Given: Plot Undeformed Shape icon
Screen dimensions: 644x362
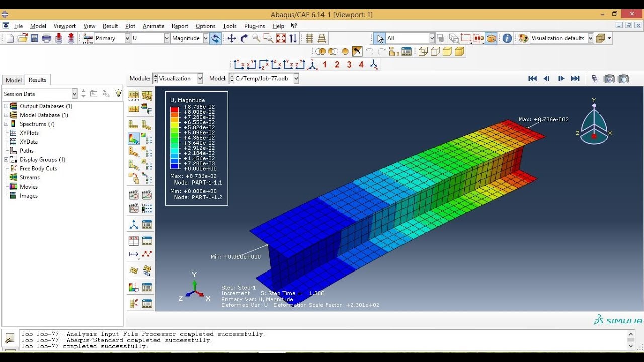Looking at the screenshot, I should coord(134,125).
